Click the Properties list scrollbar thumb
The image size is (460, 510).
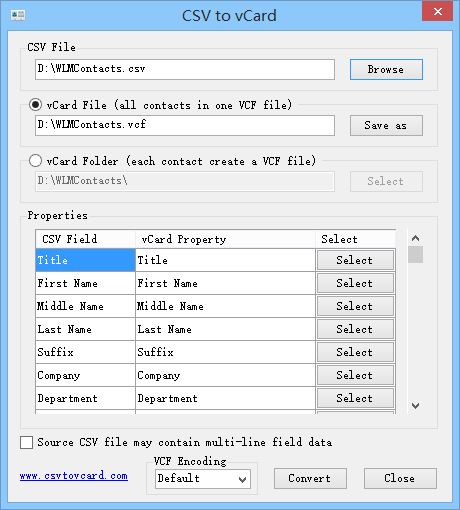point(415,254)
